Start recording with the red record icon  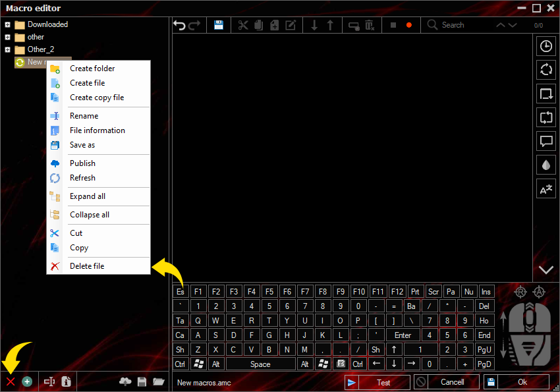(x=407, y=24)
